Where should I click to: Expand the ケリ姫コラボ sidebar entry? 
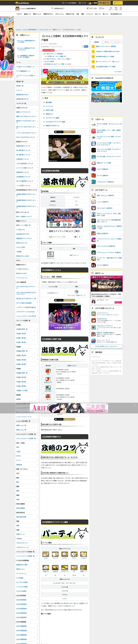tap(27, 229)
